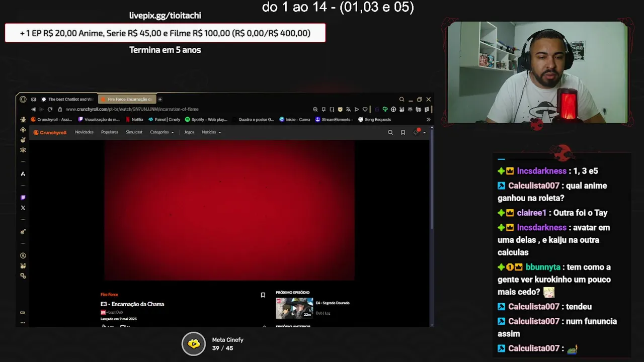The width and height of the screenshot is (644, 362).
Task: Open Novidades menu item
Action: [x=84, y=132]
